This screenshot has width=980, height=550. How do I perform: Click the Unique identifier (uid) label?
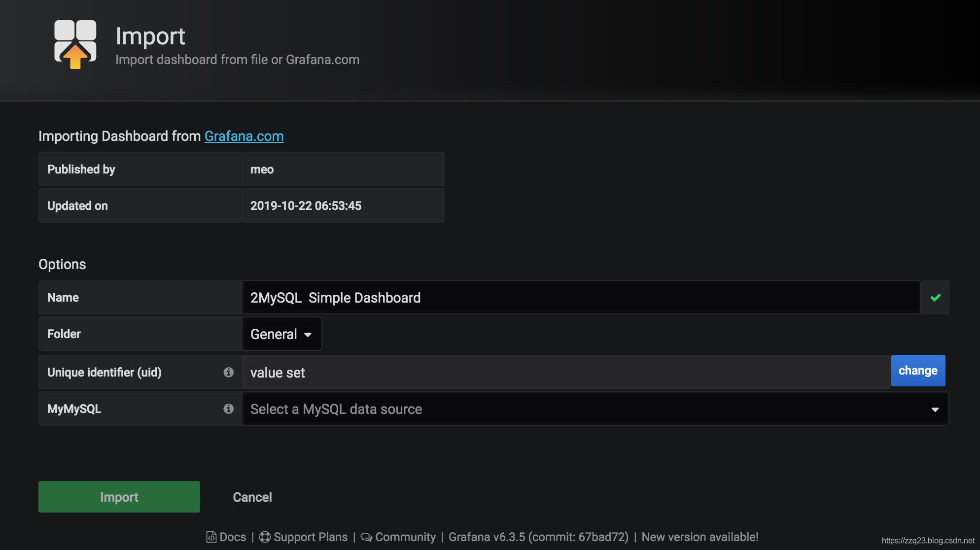[105, 373]
